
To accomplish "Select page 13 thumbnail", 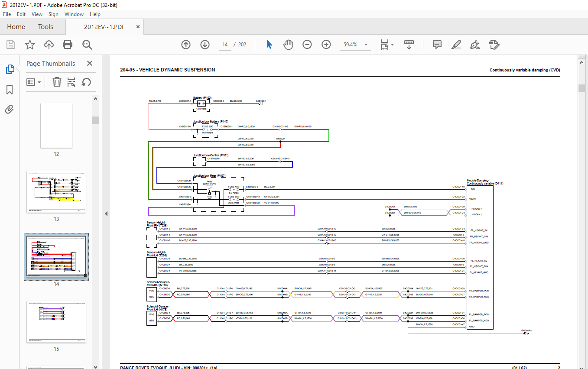I will [56, 192].
